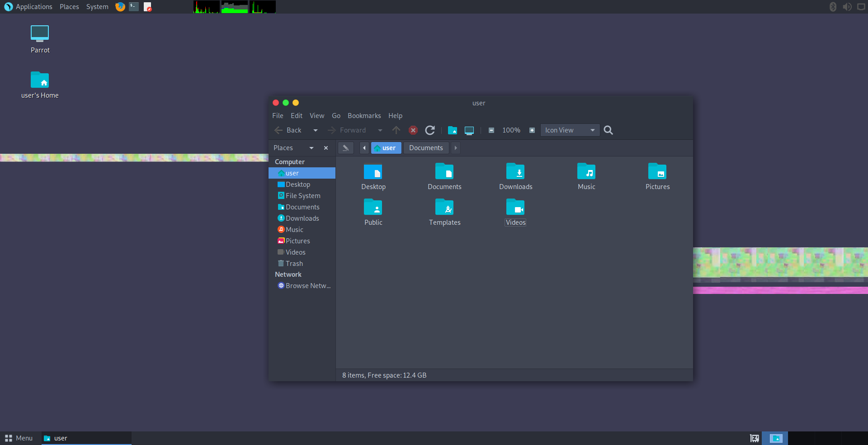Open the Places sidebar selector dropdown
Viewport: 868px width, 445px height.
pos(311,148)
